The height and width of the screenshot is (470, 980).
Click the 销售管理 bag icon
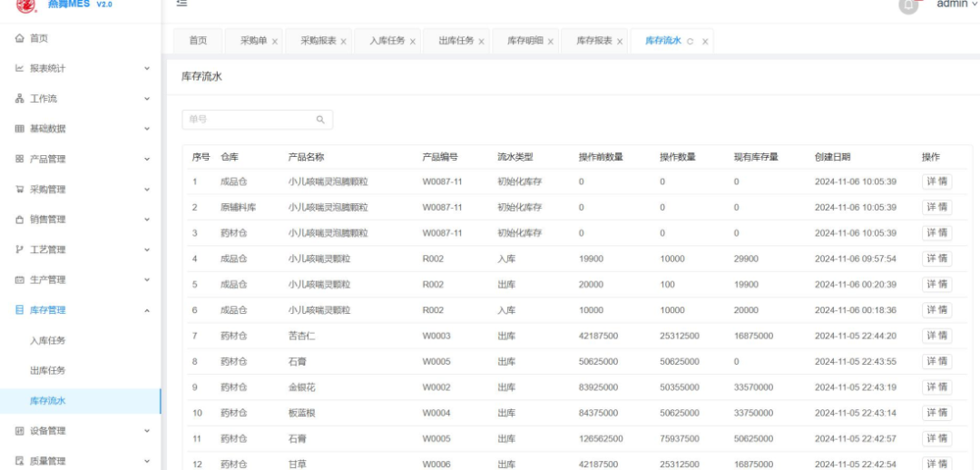(19, 220)
